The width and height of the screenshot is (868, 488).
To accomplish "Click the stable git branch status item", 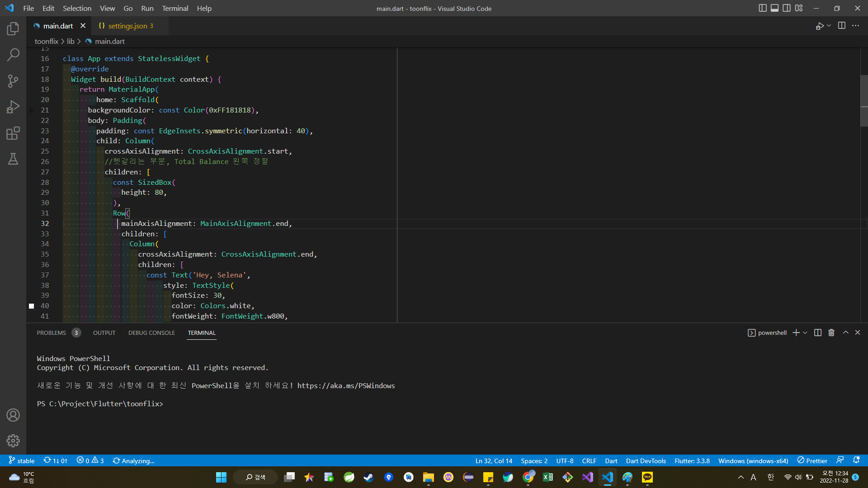I will click(x=22, y=460).
